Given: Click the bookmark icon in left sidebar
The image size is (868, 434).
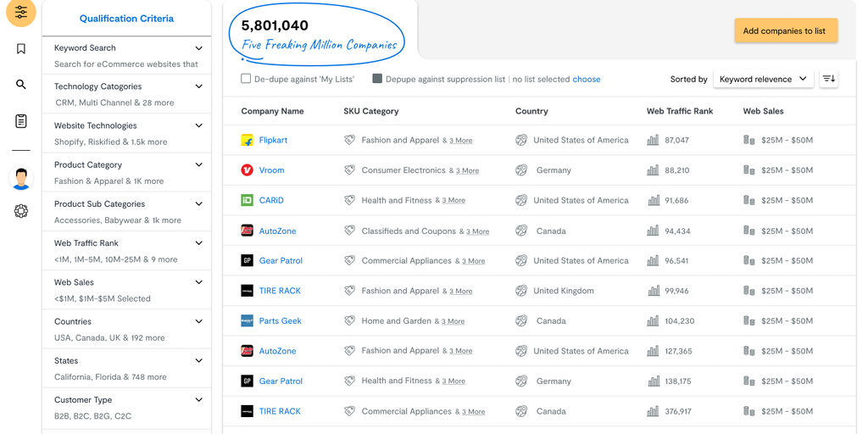Looking at the screenshot, I should click(21, 48).
